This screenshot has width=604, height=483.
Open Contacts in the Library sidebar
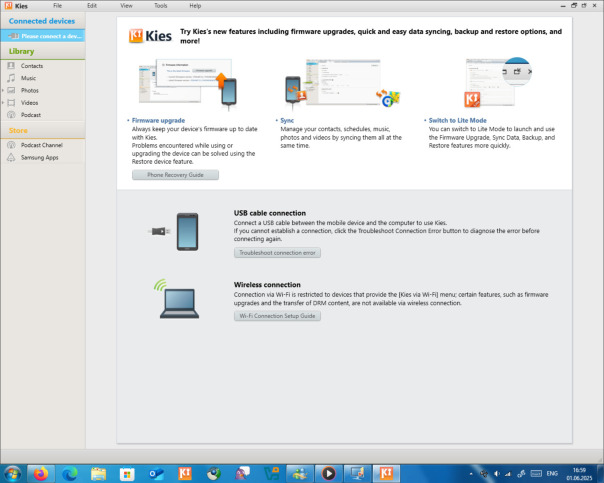tap(42, 66)
